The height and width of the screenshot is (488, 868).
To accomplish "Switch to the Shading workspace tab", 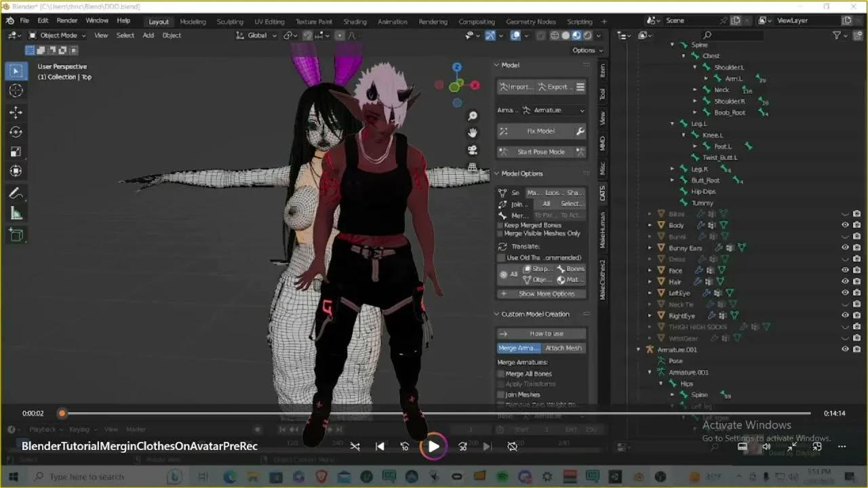I will point(355,21).
